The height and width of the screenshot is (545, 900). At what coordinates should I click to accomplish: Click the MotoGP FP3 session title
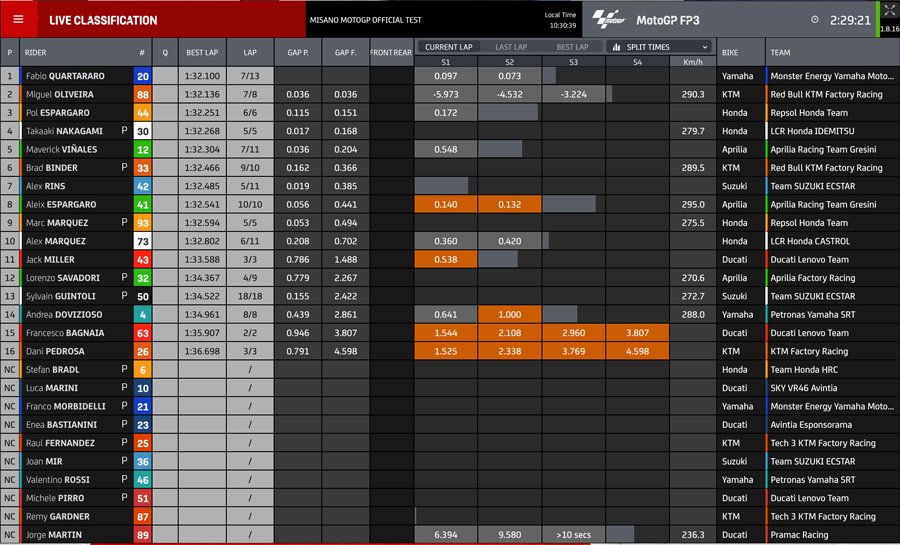tap(668, 20)
